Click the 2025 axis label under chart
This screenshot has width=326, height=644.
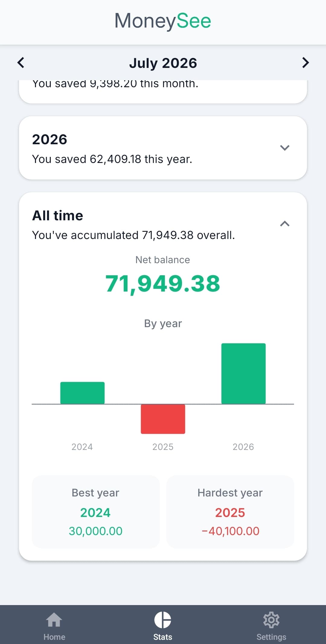pyautogui.click(x=163, y=447)
